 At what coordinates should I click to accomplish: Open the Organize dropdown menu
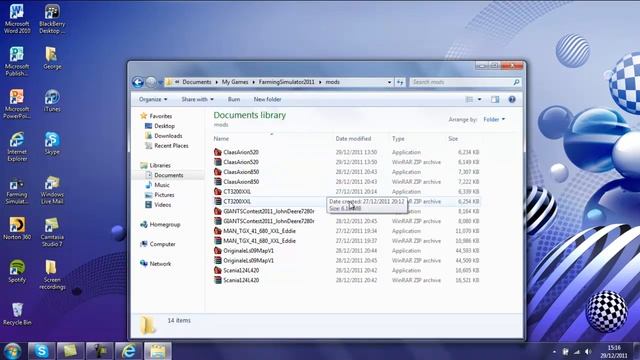[153, 99]
